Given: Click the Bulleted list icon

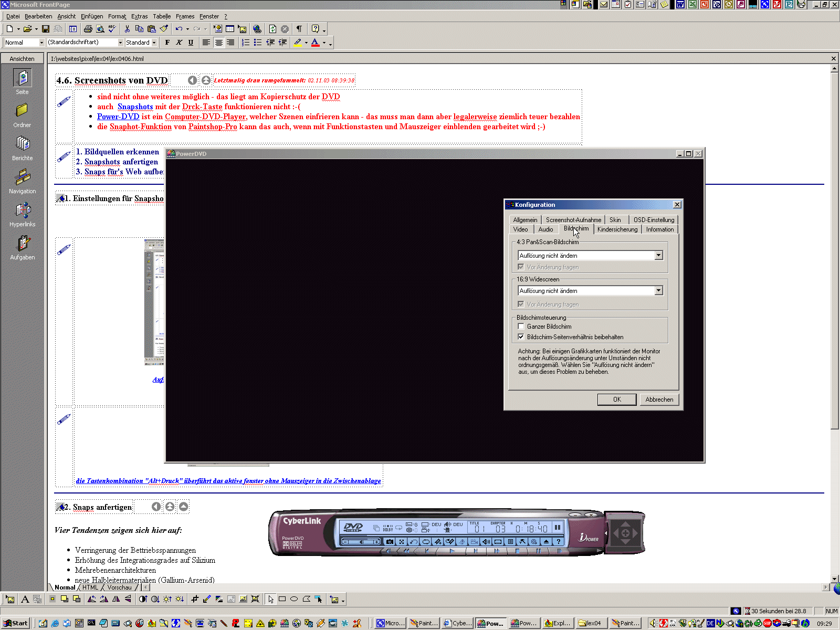Looking at the screenshot, I should coord(258,43).
